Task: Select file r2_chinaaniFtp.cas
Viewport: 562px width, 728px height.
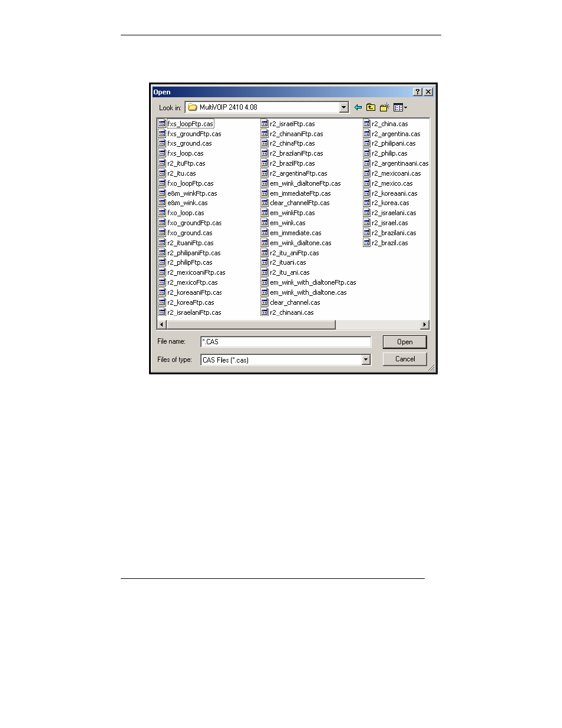Action: [x=296, y=134]
